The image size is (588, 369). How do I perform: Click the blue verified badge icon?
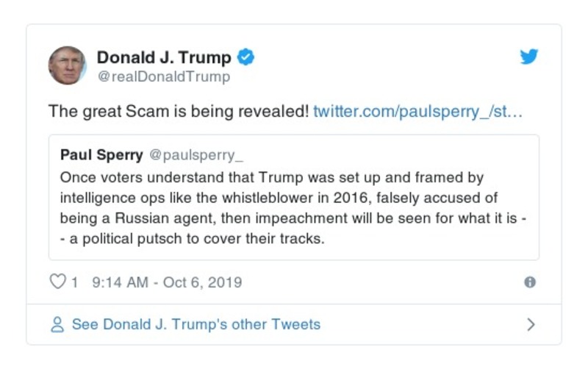246,57
